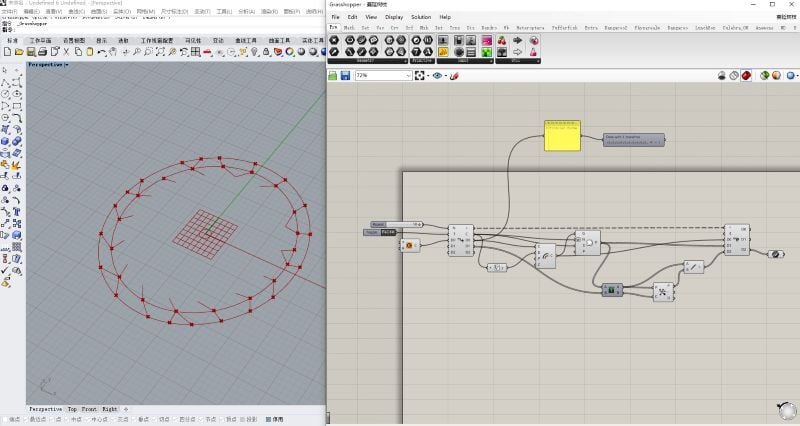
Task: Toggle the preview eye icon in canvas toolbar
Action: [438, 75]
